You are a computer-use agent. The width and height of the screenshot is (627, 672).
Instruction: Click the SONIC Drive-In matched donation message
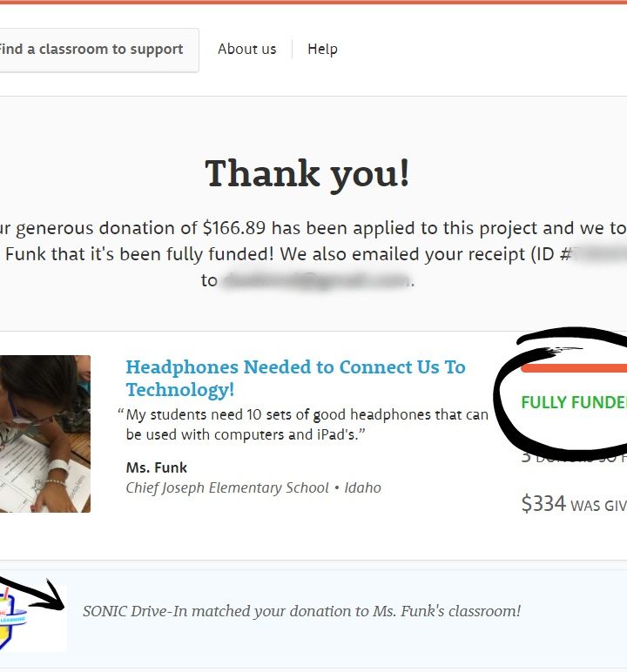pyautogui.click(x=301, y=611)
